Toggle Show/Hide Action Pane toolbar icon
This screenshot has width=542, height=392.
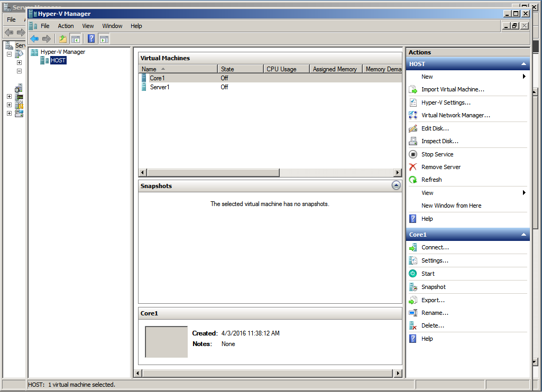point(104,39)
